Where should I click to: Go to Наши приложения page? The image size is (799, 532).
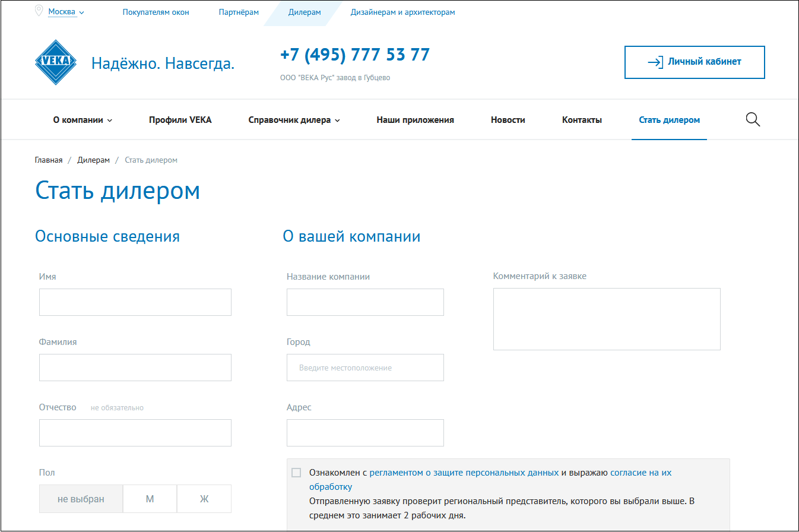[x=415, y=120]
